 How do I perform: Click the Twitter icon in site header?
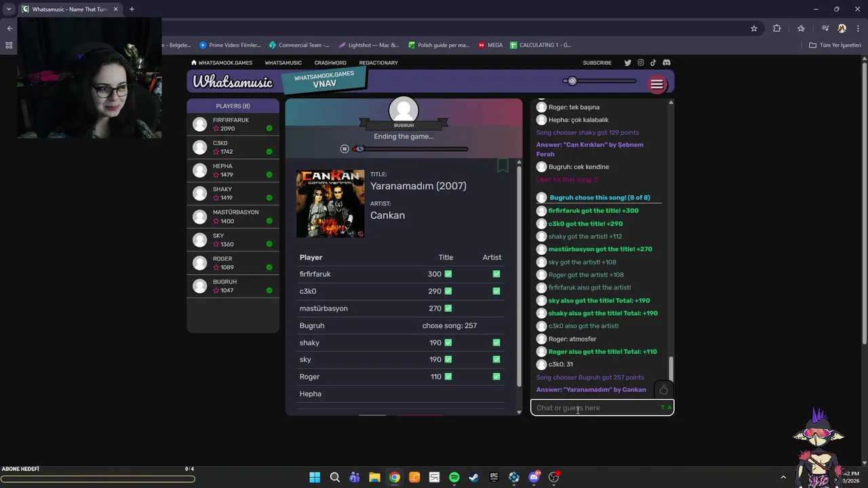627,63
